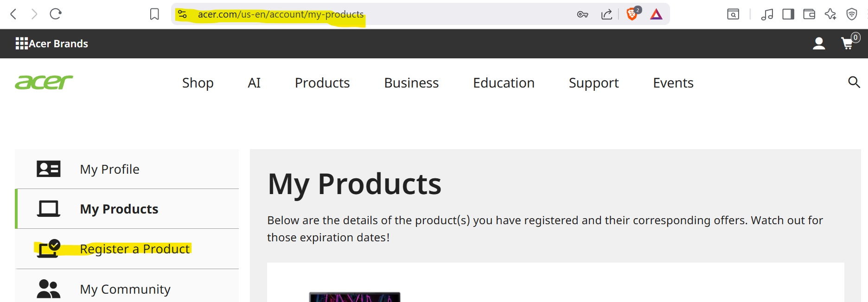Click the site search magnifier icon
The height and width of the screenshot is (302, 868).
pos(854,82)
